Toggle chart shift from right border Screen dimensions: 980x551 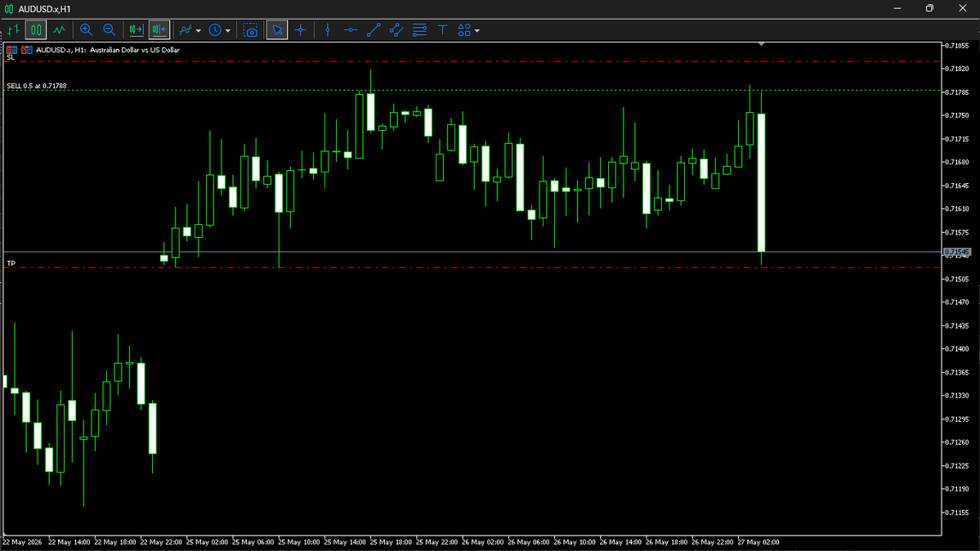pyautogui.click(x=159, y=30)
